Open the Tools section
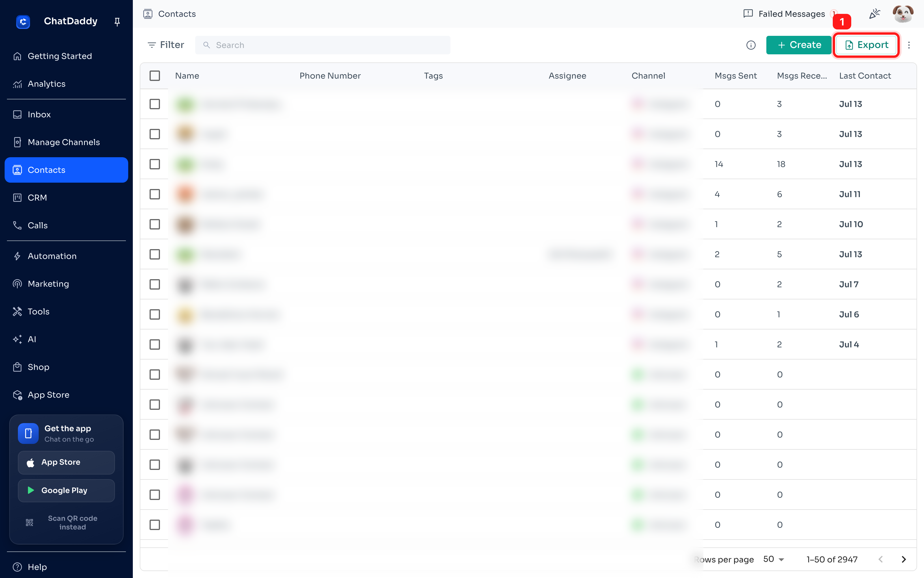Screen dimensions: 924x578 (x=66, y=312)
